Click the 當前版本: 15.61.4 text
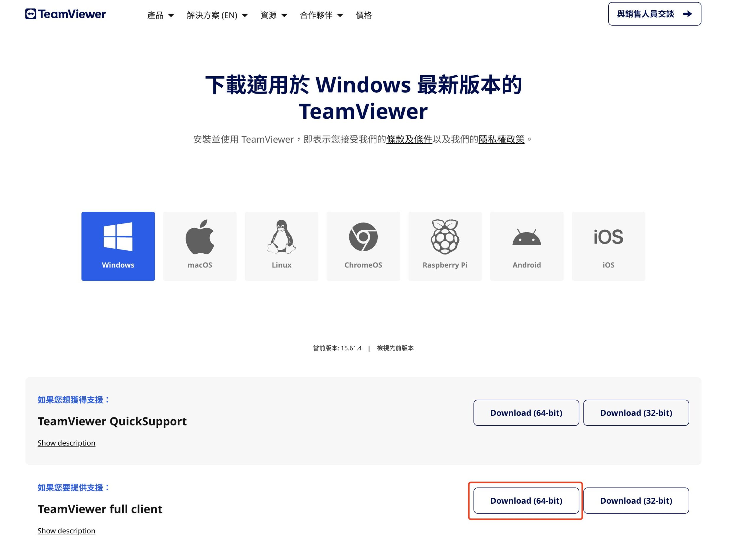Image resolution: width=756 pixels, height=550 pixels. [x=337, y=348]
